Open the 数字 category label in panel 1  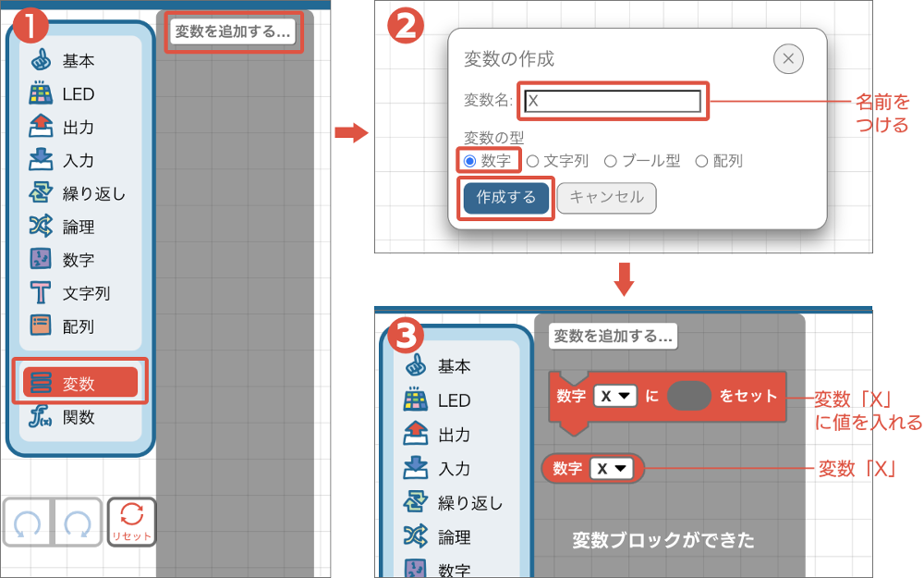[x=79, y=260]
